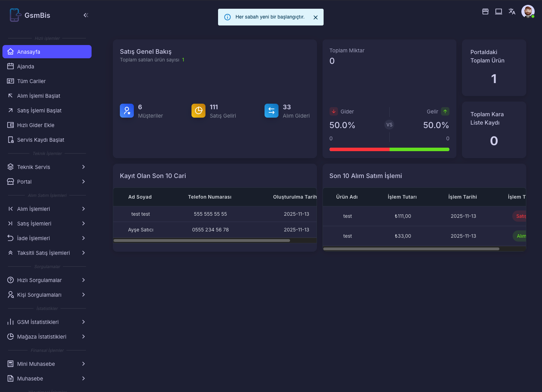Image resolution: width=542 pixels, height=392 pixels.
Task: Open the language switcher icon
Action: (x=512, y=12)
